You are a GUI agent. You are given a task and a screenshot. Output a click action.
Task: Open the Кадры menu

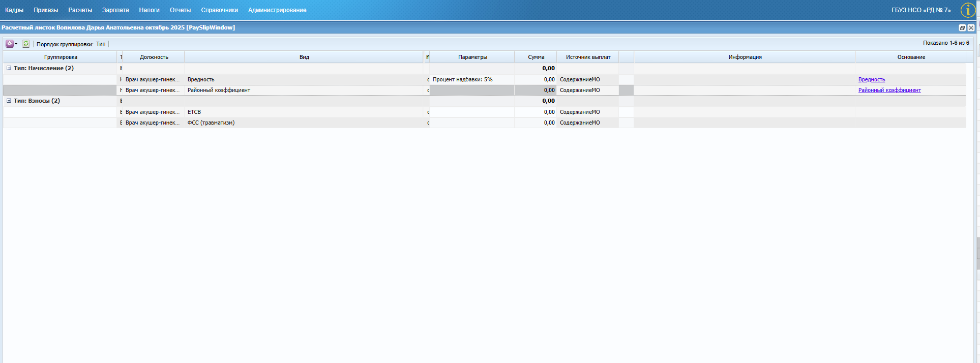point(14,10)
